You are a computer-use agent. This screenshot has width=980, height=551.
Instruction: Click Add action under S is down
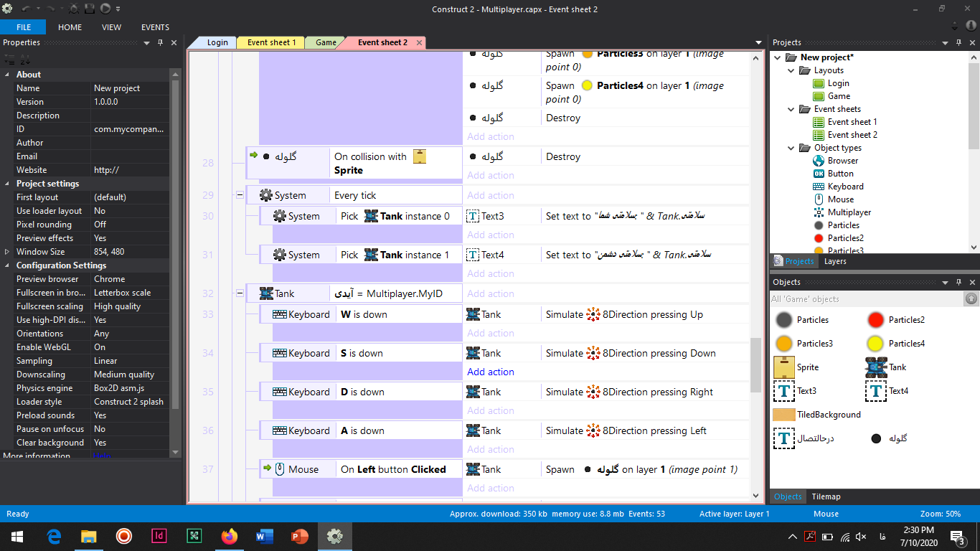tap(491, 372)
